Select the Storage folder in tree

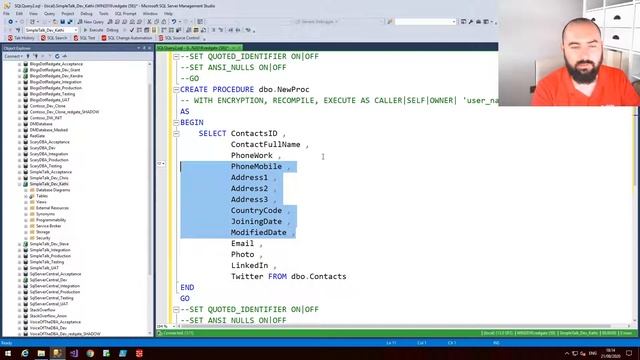[x=43, y=232]
